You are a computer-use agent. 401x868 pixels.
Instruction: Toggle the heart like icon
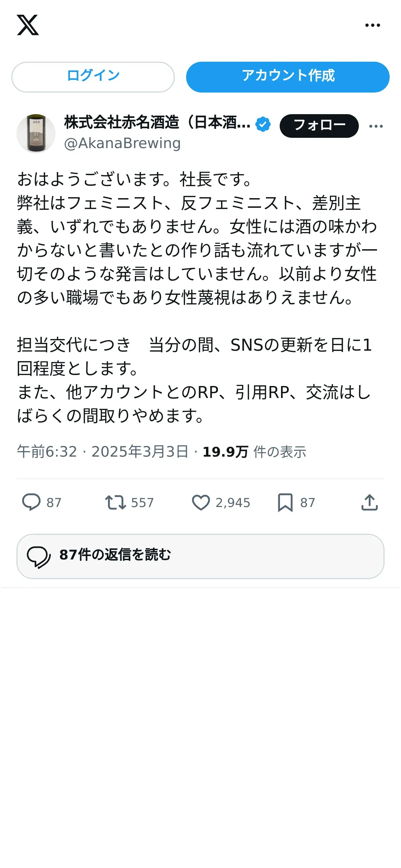pos(201,503)
